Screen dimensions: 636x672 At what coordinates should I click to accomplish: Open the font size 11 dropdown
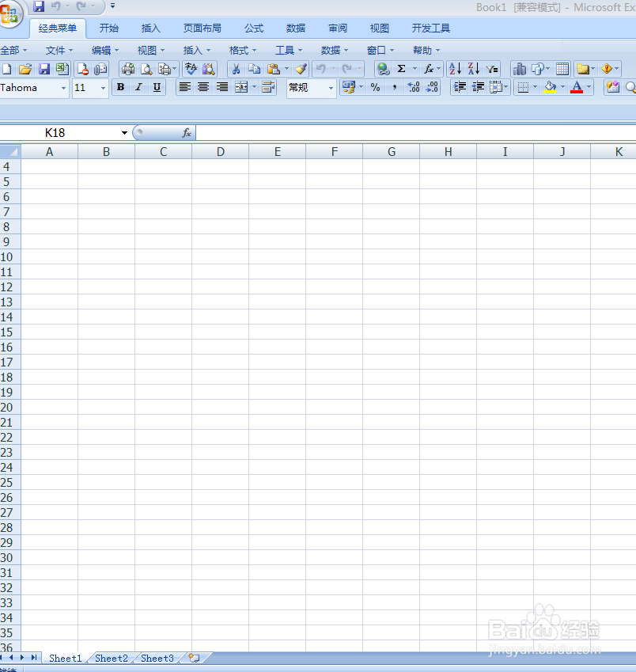pyautogui.click(x=103, y=88)
